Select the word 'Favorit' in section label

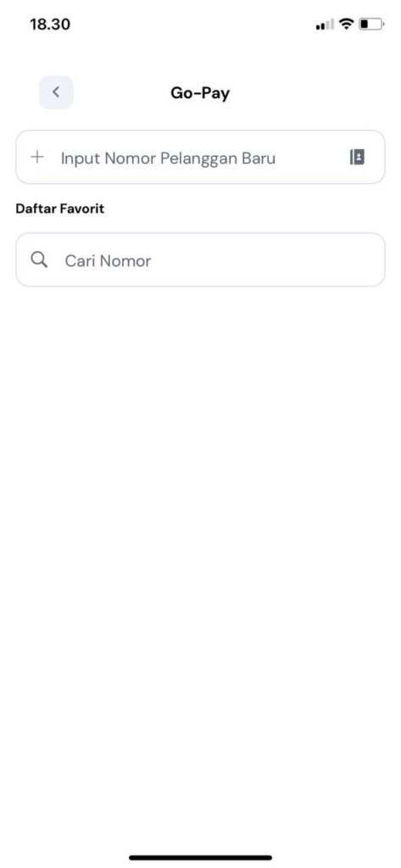pos(82,209)
